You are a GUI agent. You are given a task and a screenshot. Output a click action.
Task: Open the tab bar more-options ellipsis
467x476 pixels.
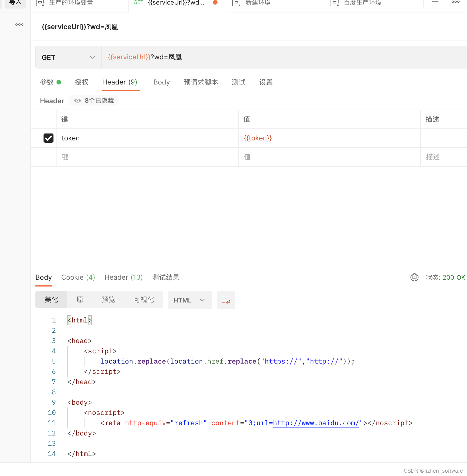tap(455, 2)
